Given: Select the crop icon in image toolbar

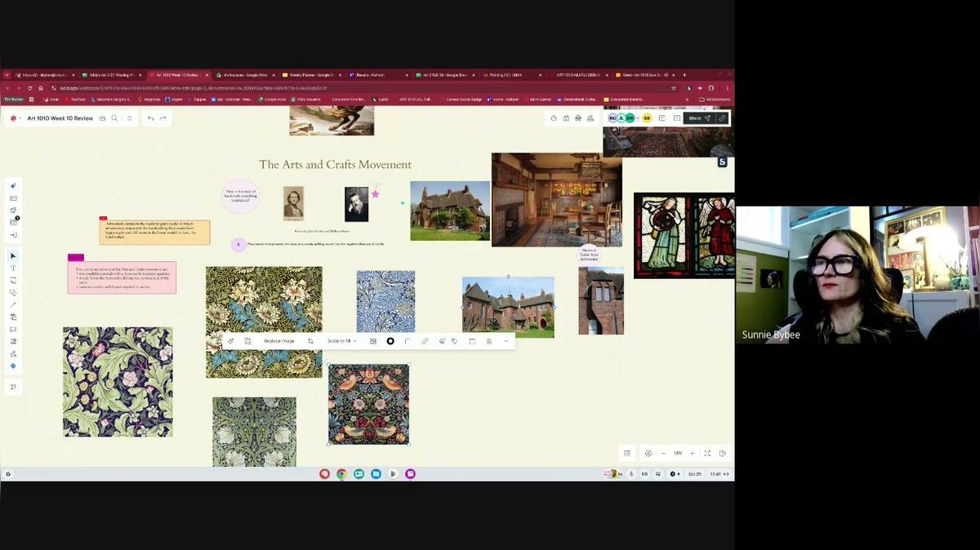Looking at the screenshot, I should [x=310, y=341].
